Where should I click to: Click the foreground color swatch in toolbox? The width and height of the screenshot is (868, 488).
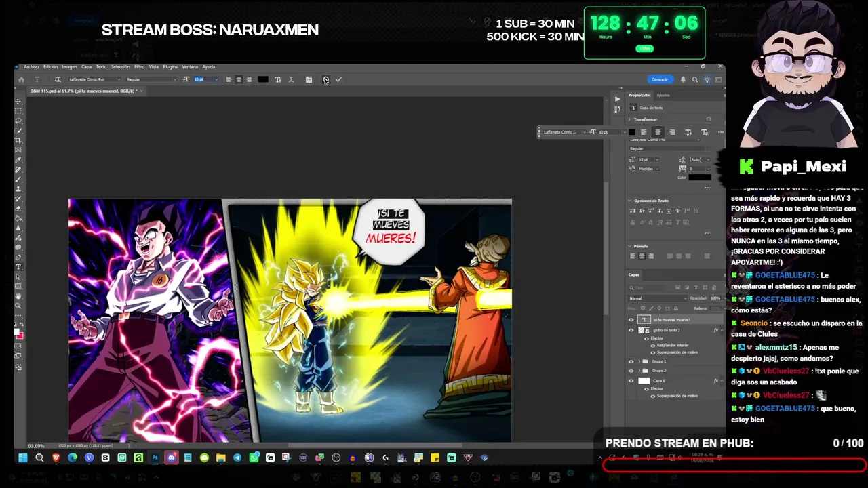pos(17,331)
